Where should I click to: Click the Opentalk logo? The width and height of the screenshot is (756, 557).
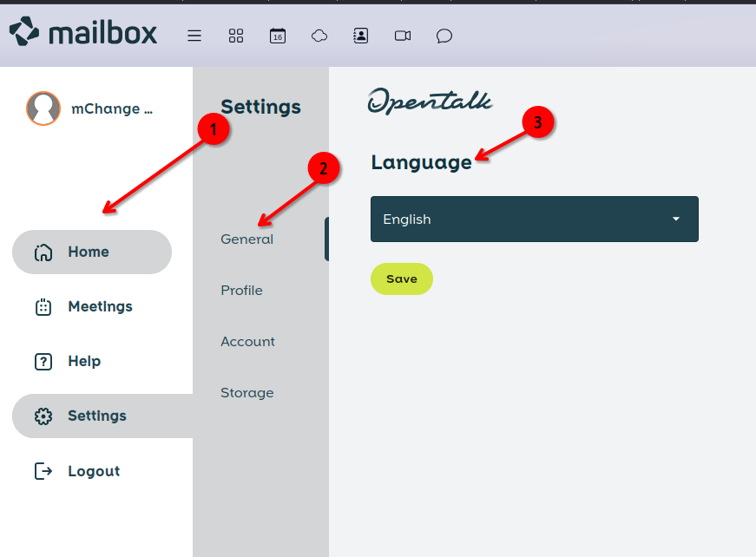click(x=430, y=101)
